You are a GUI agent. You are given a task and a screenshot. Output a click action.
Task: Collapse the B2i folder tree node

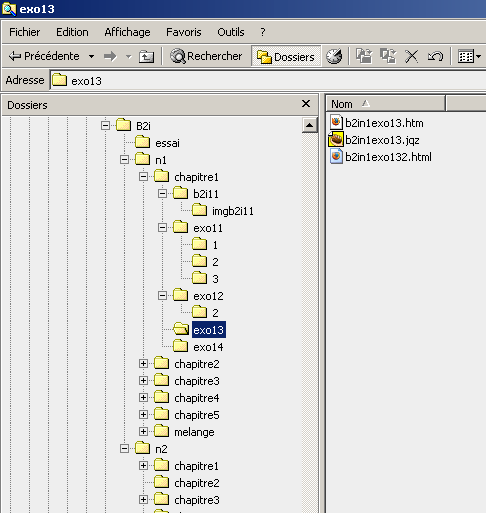pos(105,125)
